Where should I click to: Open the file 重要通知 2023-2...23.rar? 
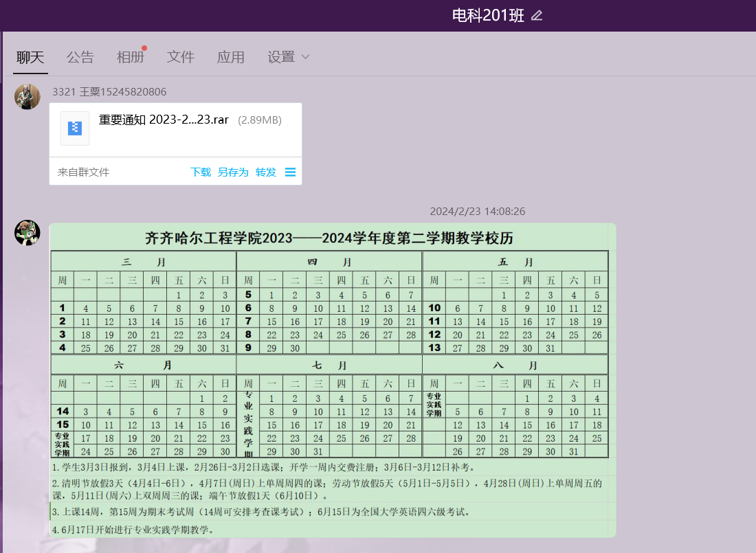(x=164, y=120)
